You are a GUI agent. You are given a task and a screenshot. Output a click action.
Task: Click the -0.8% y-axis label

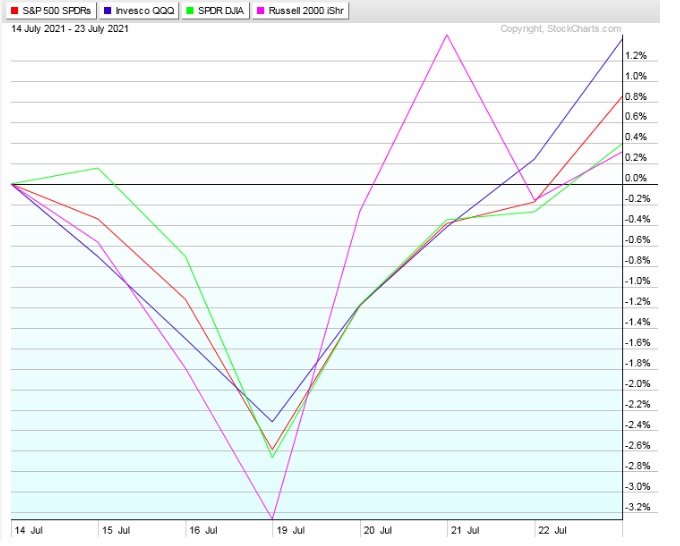(x=638, y=260)
